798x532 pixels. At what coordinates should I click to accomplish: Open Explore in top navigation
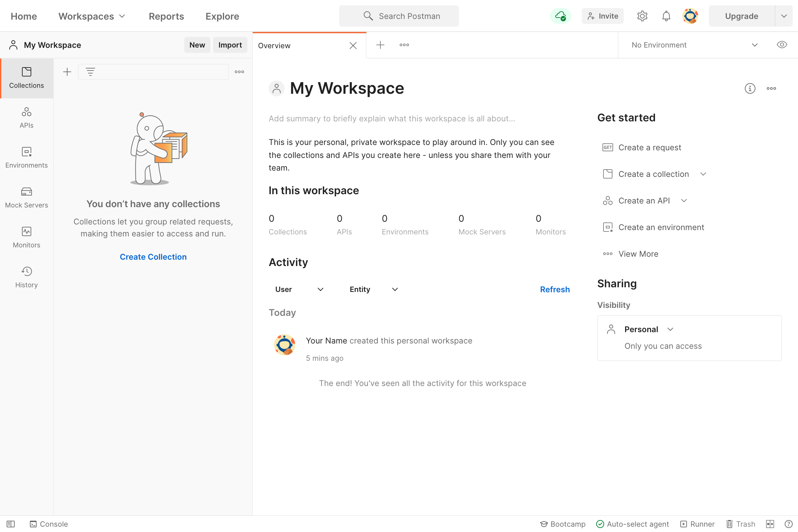click(x=222, y=16)
